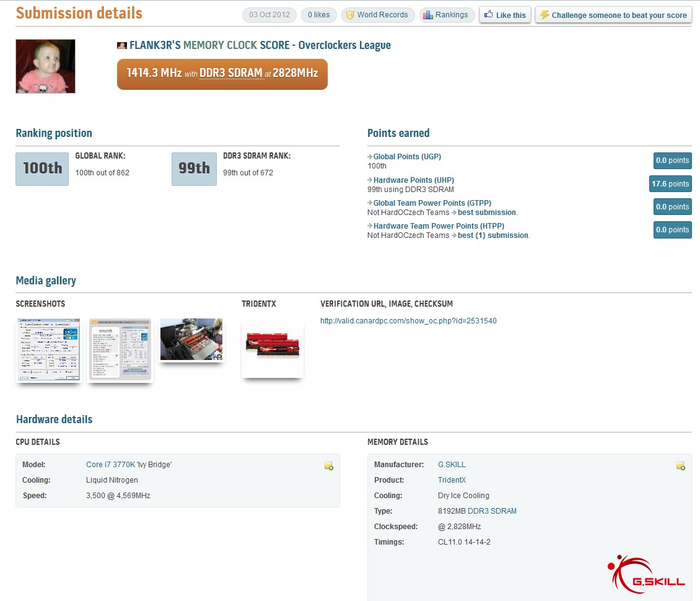700x601 pixels.
Task: Click the DDR3 SDRAM type link
Action: [492, 511]
